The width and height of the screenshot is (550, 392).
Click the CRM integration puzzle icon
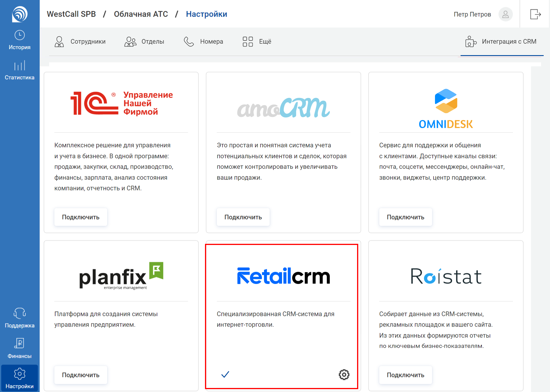coord(471,42)
